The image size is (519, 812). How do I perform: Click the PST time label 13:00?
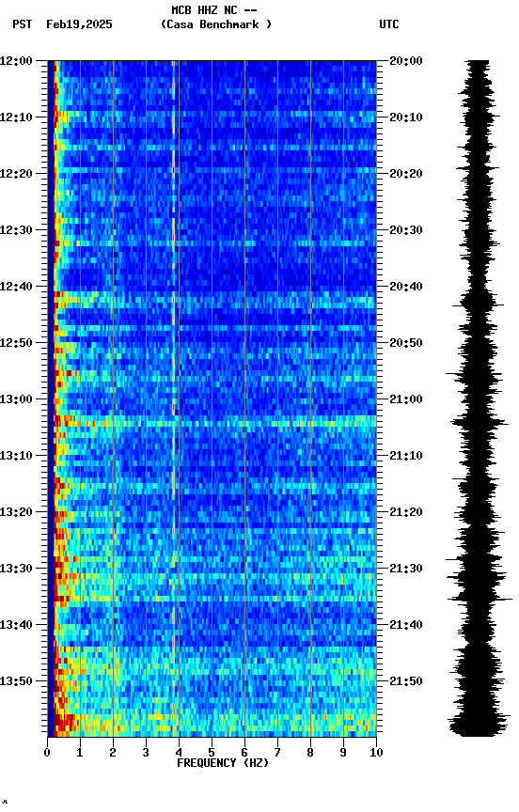[x=16, y=399]
